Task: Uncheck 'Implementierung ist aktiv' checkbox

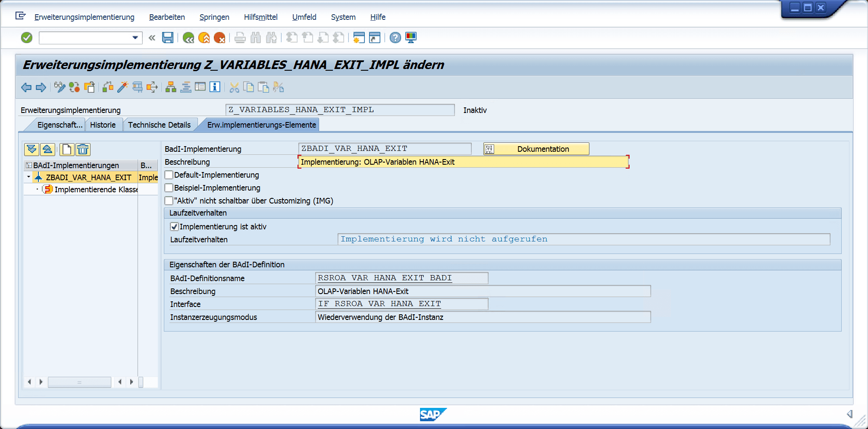Action: (174, 227)
